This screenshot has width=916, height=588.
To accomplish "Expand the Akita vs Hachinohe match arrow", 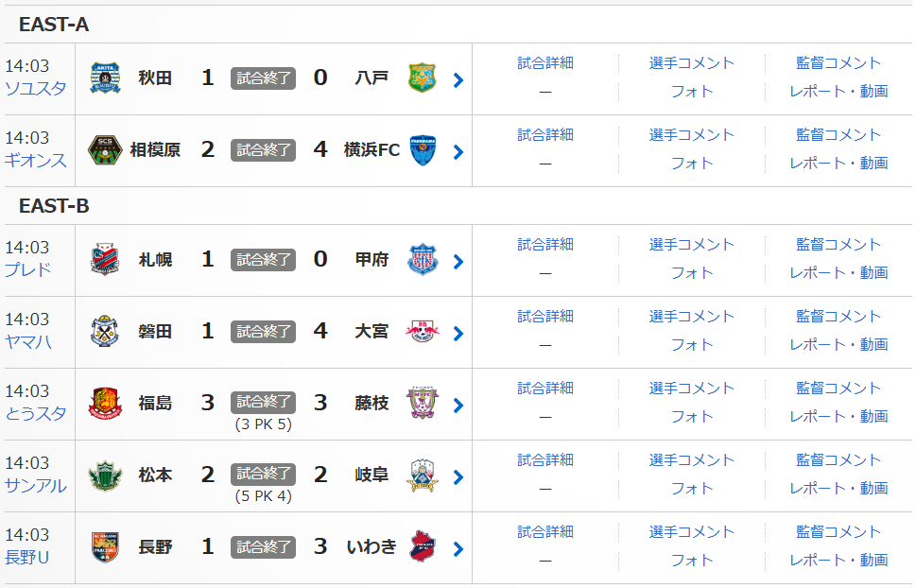I will 458,80.
